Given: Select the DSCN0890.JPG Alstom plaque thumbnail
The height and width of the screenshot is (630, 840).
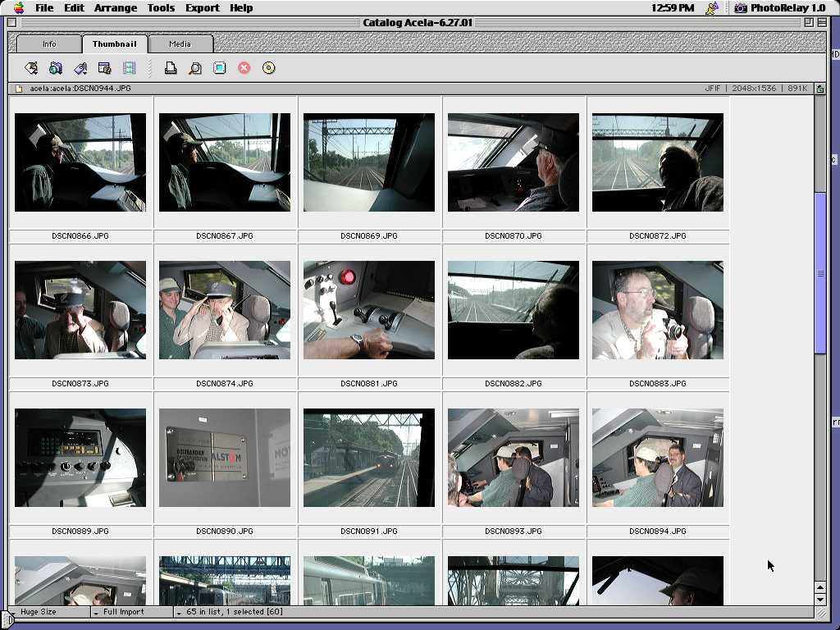Looking at the screenshot, I should (225, 458).
